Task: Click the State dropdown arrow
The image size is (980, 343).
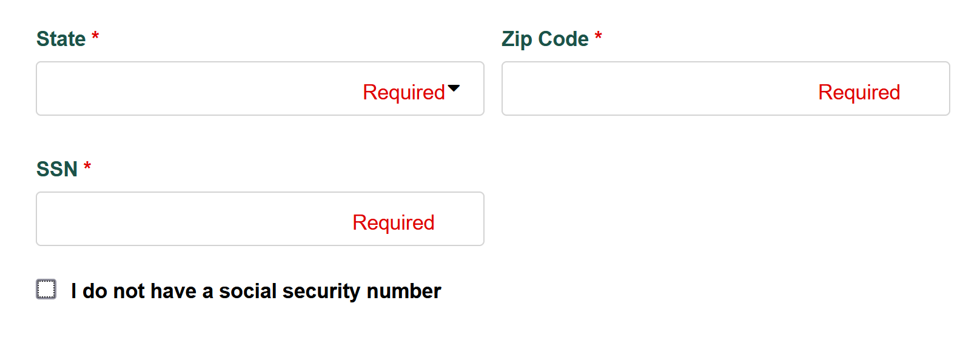Action: pyautogui.click(x=454, y=88)
